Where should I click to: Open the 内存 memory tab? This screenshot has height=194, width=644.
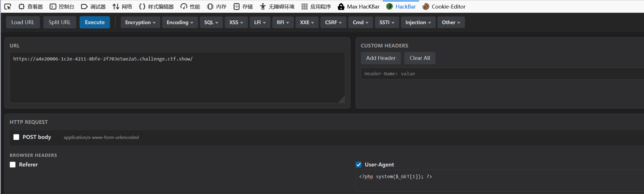(216, 7)
